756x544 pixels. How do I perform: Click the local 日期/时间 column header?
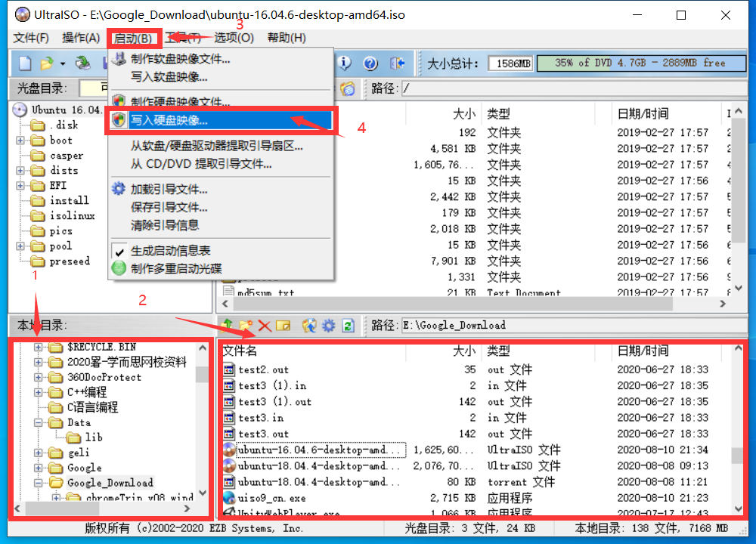668,351
